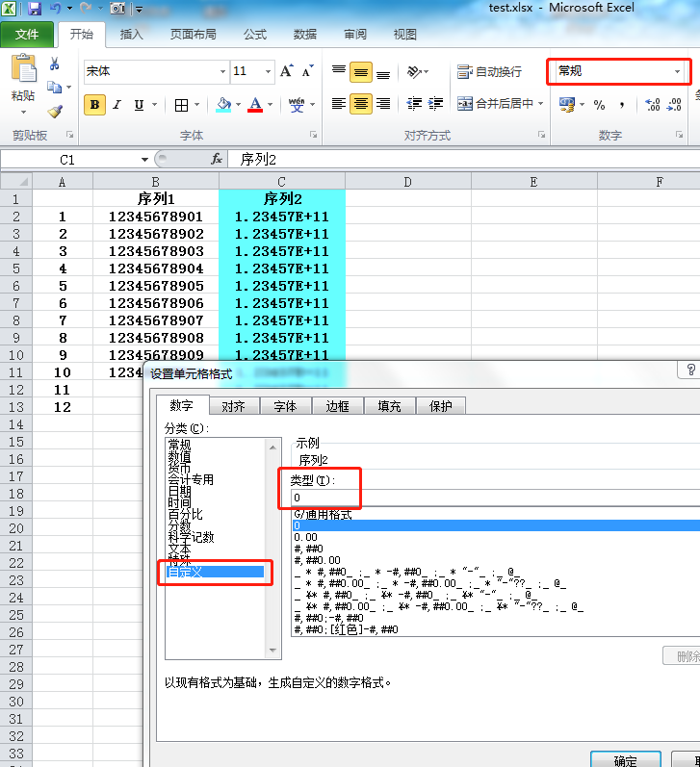Click the dialog help question mark
Screen dimensions: 700x767
point(690,370)
